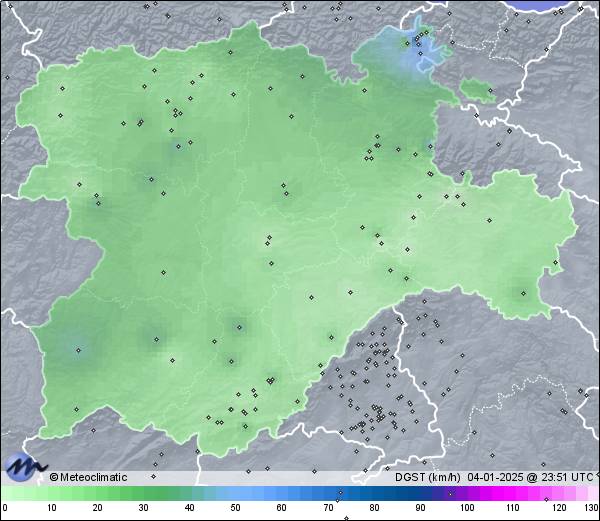Click the ©Meteoclimatic copyright text
The height and width of the screenshot is (521, 600).
pyautogui.click(x=88, y=477)
